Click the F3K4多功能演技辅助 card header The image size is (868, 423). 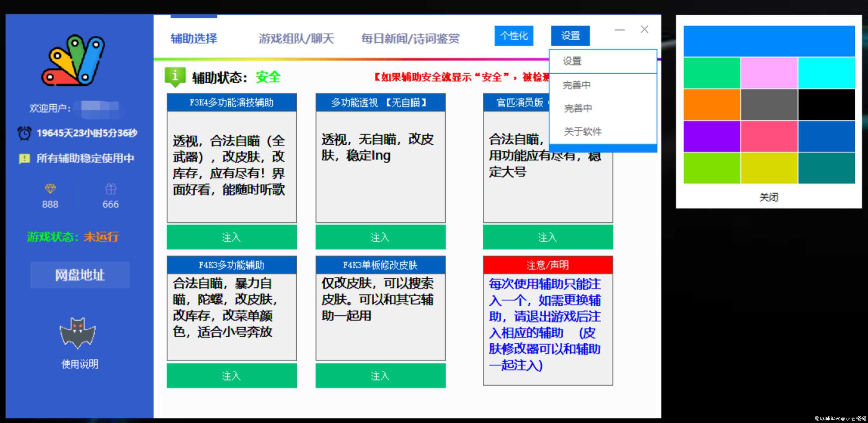coord(232,102)
